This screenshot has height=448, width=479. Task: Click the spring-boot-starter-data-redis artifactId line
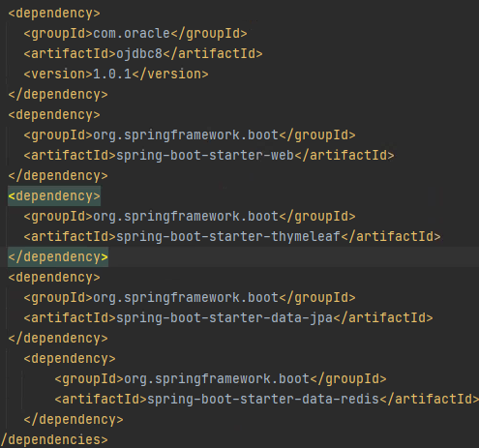pos(267,400)
